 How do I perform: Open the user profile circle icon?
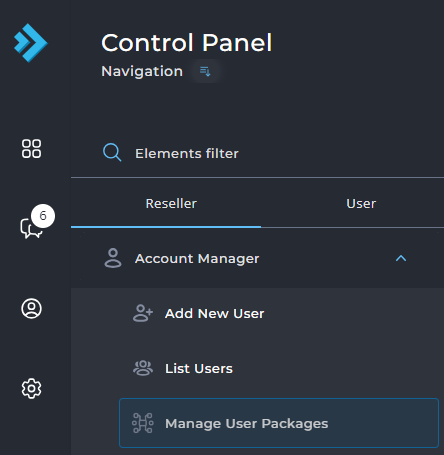tap(31, 308)
